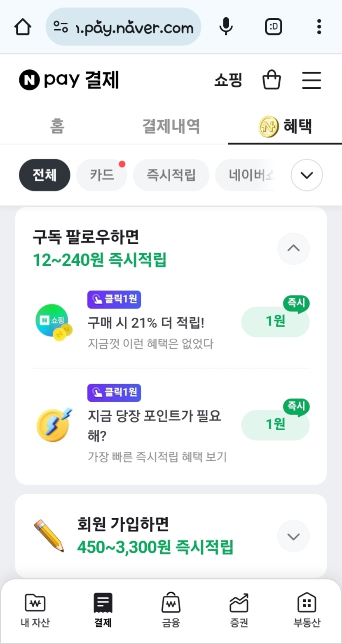
Task: Open the hamburger menu
Action: 311,80
